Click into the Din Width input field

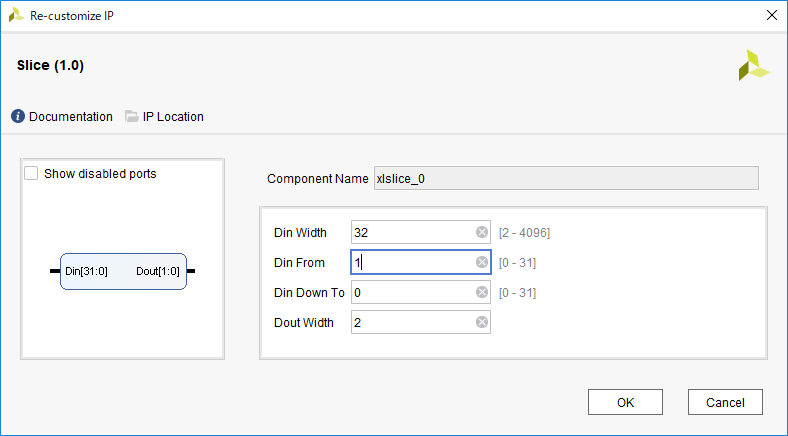[x=410, y=233]
